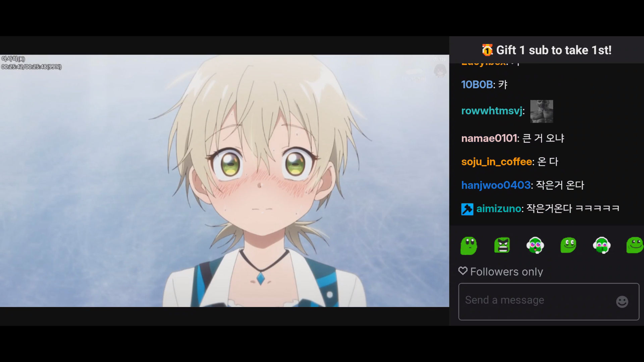Viewport: 644px width, 362px height.
Task: Click the rightmost green smiling emote
Action: 635,245
